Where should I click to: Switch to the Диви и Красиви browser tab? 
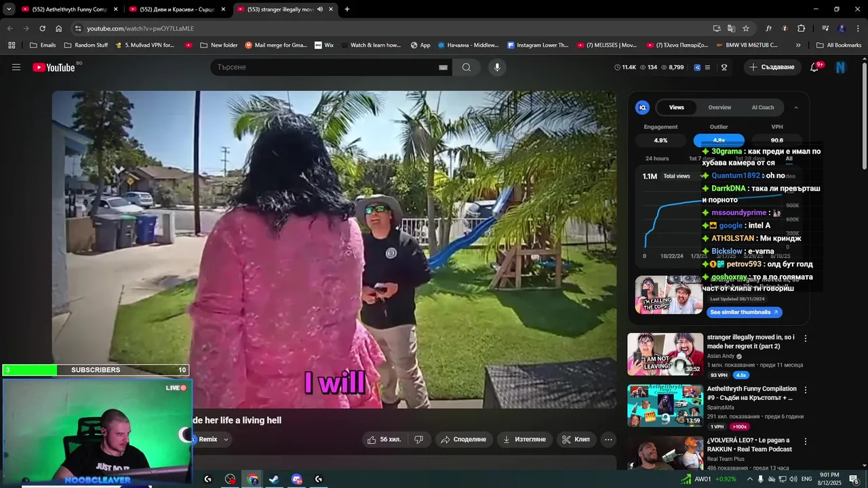178,9
